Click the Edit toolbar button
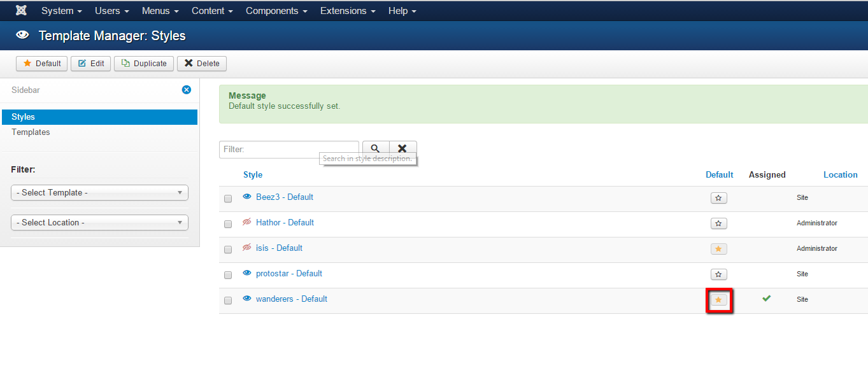Screen dimensions: 868x368 point(90,64)
